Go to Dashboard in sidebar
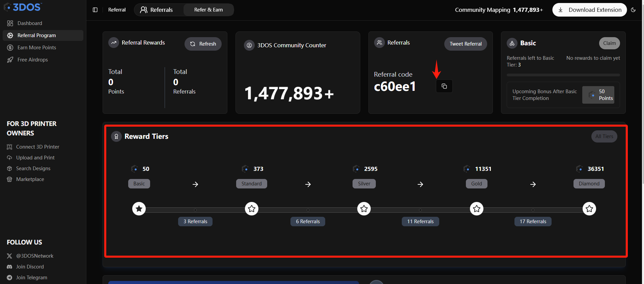 30,23
